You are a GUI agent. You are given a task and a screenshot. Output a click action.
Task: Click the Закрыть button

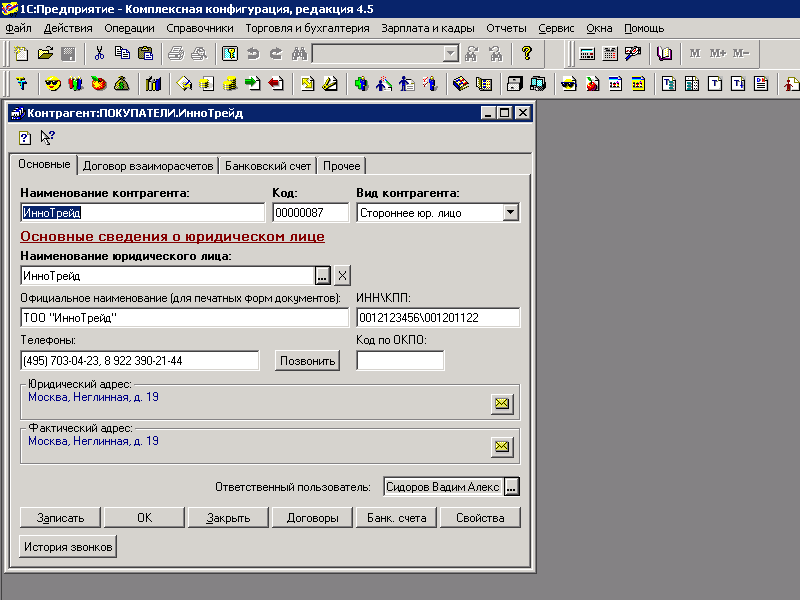point(228,518)
